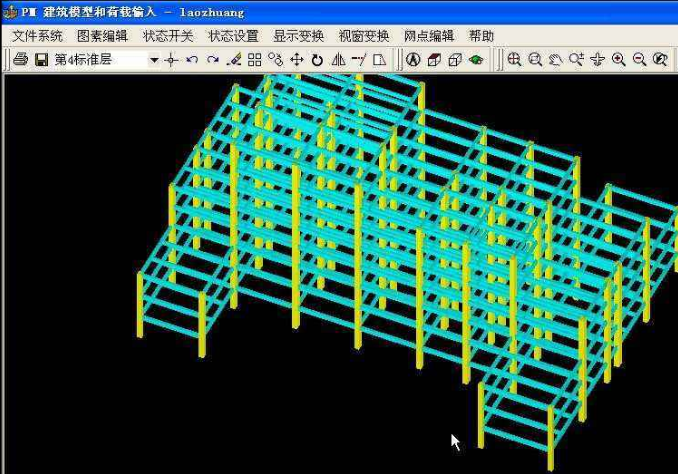Click the airplane fly-through view icon
This screenshot has height=474, width=678.
(598, 59)
